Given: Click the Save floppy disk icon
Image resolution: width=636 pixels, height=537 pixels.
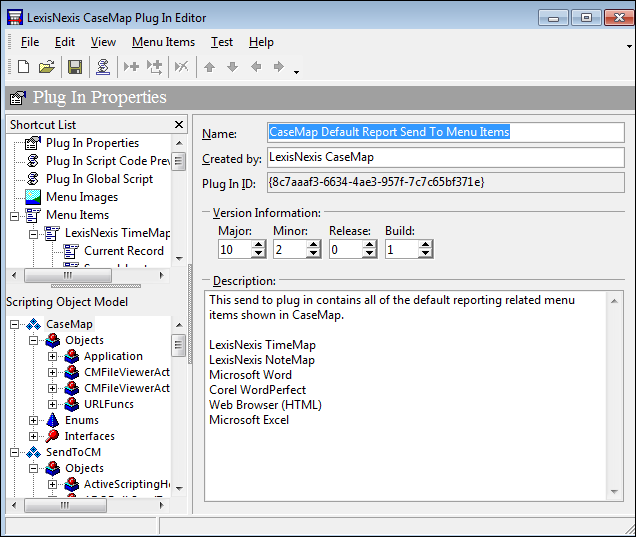Looking at the screenshot, I should point(75,67).
